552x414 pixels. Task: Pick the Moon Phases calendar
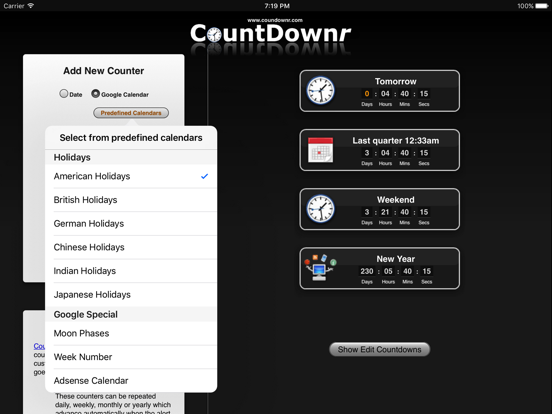pyautogui.click(x=131, y=333)
